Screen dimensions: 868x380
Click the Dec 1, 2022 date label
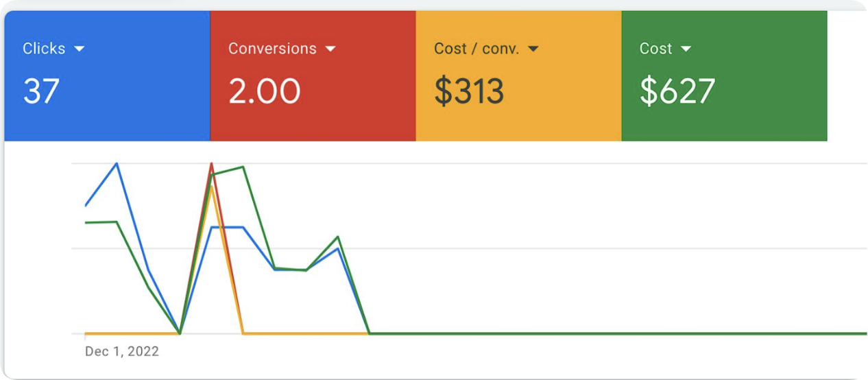click(x=122, y=352)
